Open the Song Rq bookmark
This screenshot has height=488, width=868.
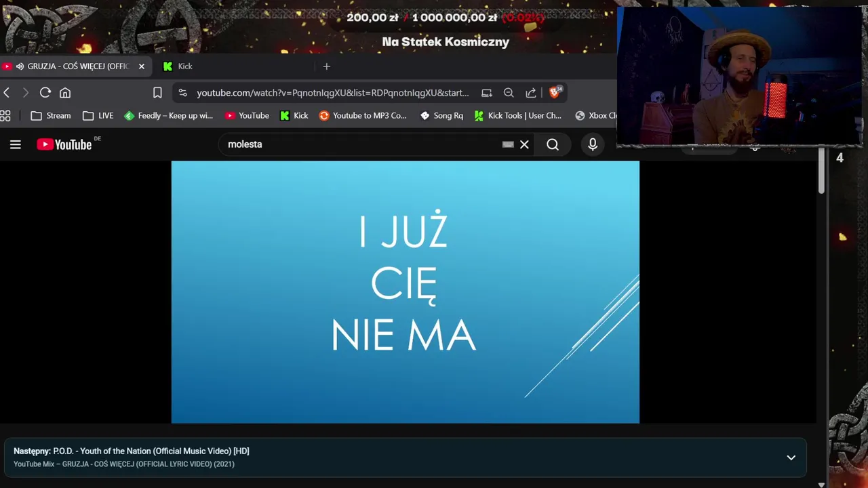(441, 116)
